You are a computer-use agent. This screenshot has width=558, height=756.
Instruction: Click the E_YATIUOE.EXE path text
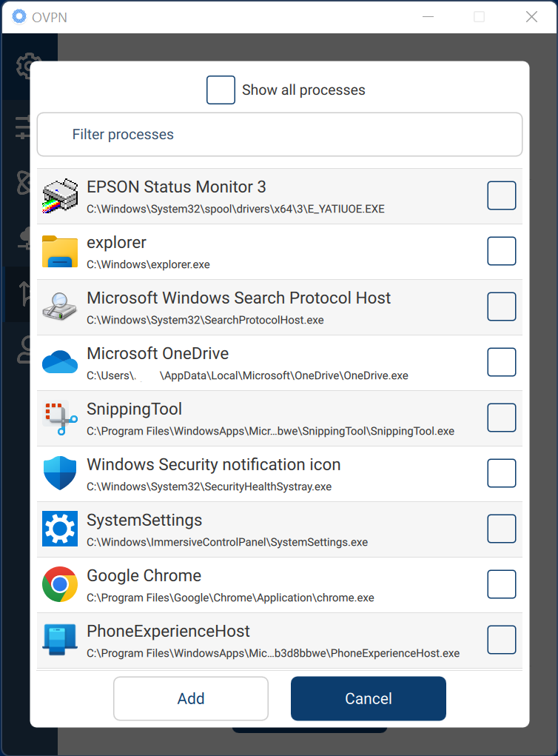coord(235,210)
